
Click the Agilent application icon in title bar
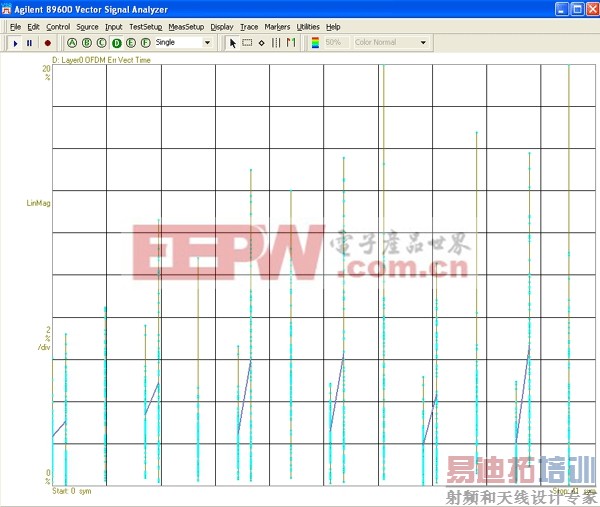(7, 9)
